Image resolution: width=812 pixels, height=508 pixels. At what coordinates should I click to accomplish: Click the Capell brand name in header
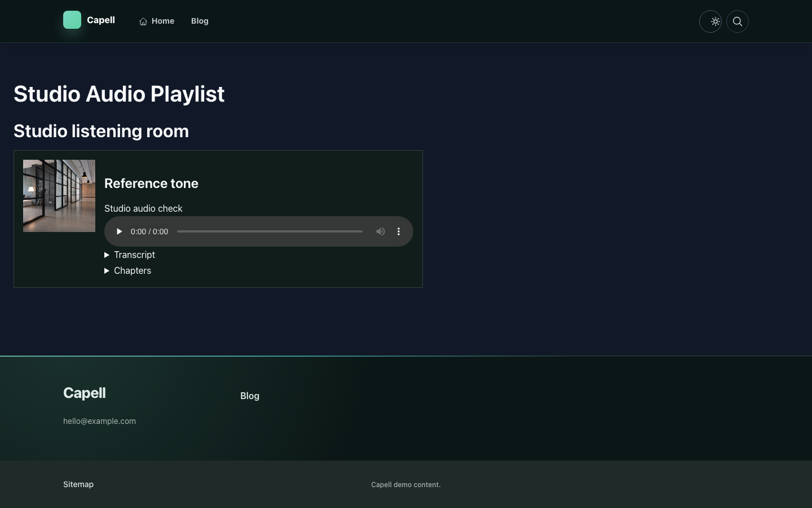pos(101,20)
